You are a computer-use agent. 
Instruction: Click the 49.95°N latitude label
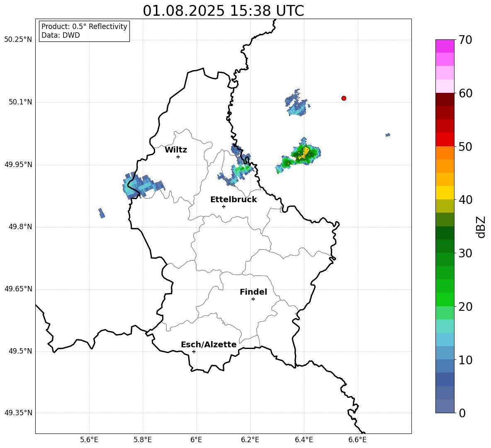pos(18,165)
